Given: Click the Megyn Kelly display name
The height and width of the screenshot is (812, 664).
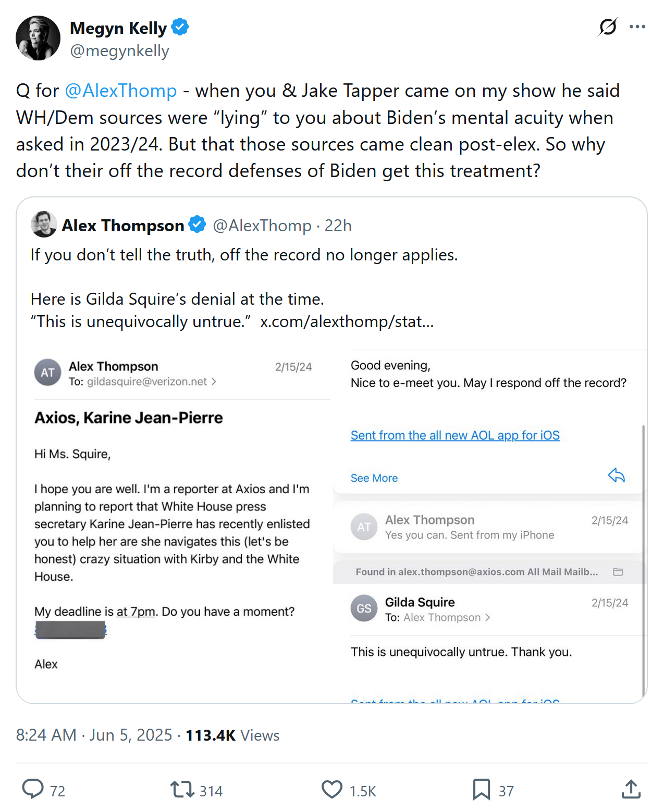Looking at the screenshot, I should [x=118, y=28].
